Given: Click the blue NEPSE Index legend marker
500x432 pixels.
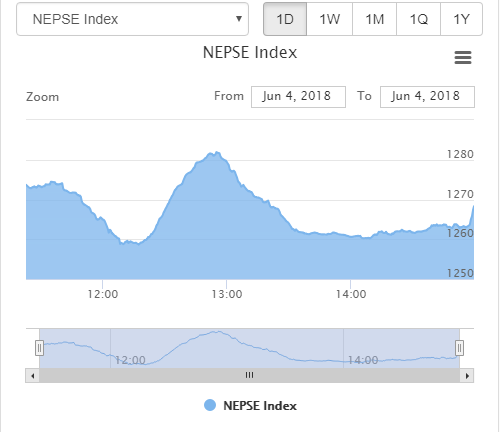Looking at the screenshot, I should tap(210, 405).
